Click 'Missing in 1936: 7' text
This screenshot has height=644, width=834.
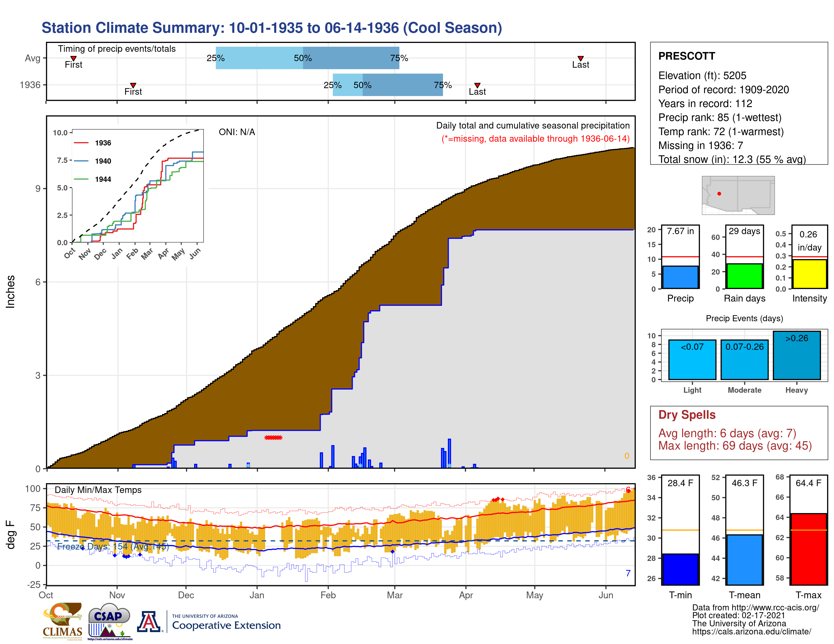pyautogui.click(x=700, y=145)
